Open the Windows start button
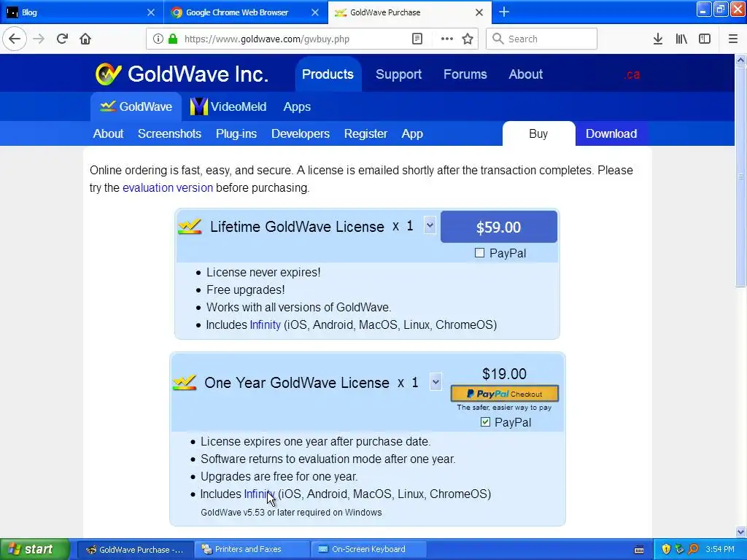 point(35,549)
